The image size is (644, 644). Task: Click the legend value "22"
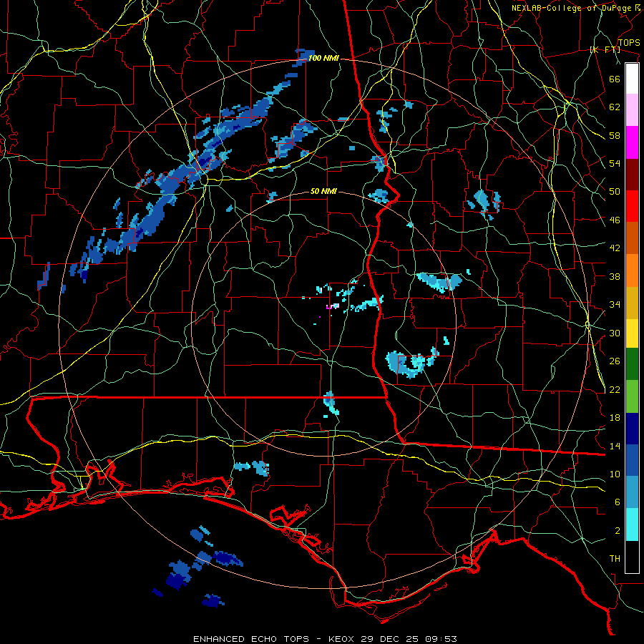(x=615, y=389)
